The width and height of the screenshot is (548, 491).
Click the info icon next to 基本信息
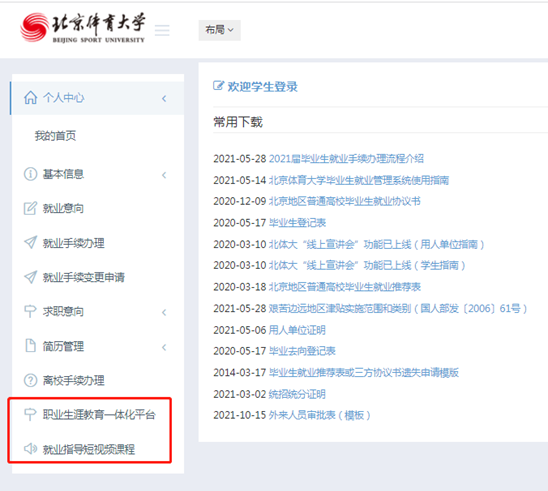(30, 174)
